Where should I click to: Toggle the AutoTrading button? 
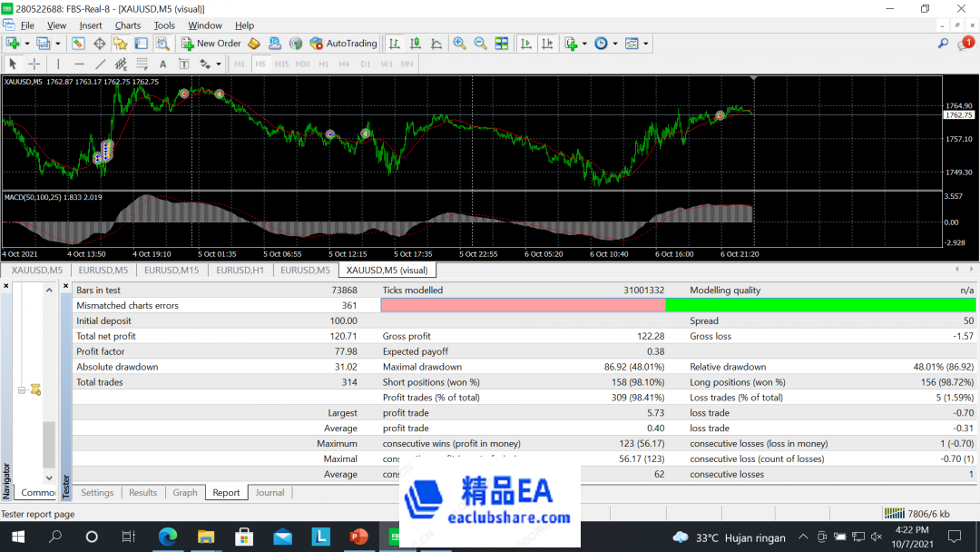343,44
